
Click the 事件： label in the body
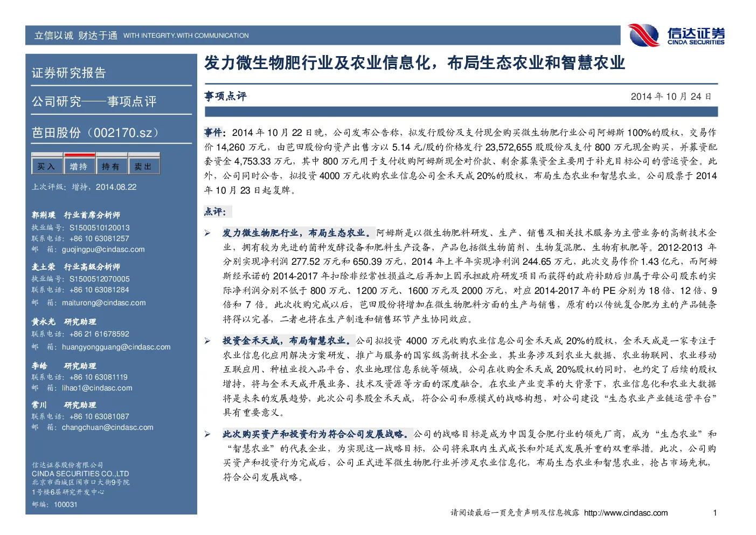pyautogui.click(x=216, y=132)
